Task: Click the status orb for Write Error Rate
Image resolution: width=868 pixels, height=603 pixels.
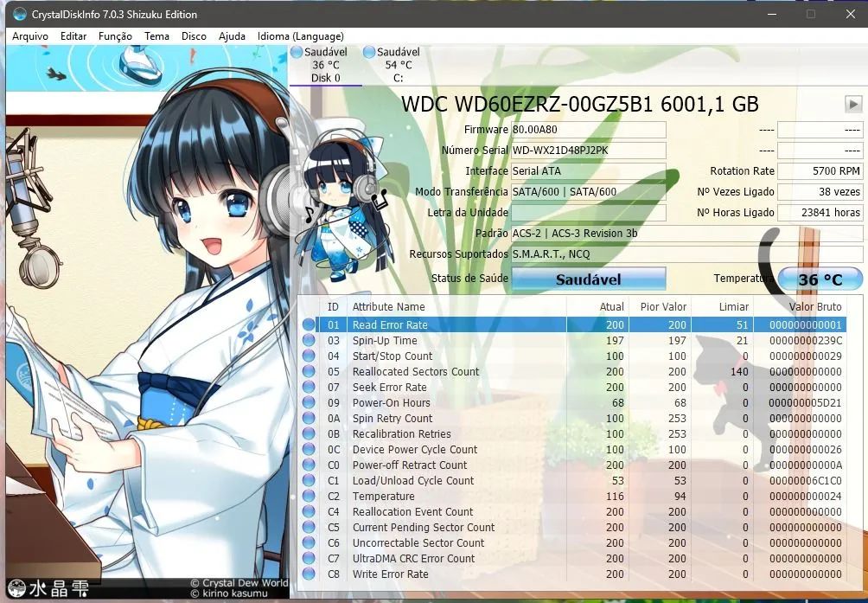Action: [x=309, y=574]
